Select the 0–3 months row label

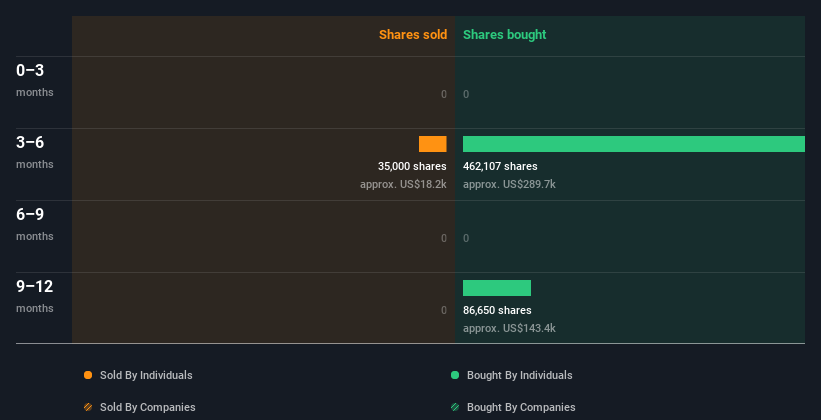35,80
